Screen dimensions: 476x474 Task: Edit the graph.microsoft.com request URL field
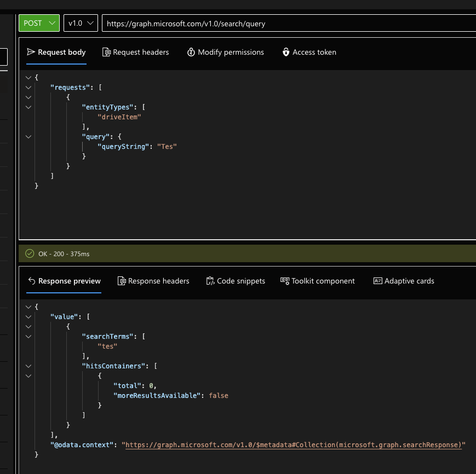coord(289,24)
